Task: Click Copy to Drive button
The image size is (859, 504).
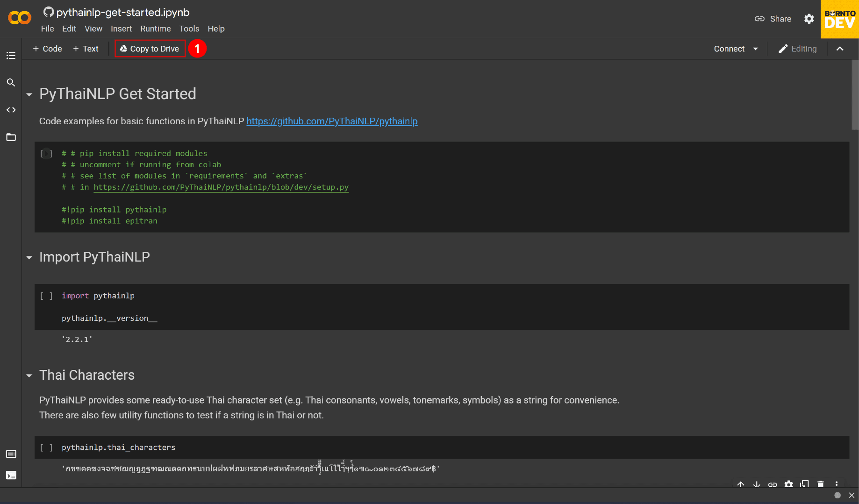Action: click(150, 49)
